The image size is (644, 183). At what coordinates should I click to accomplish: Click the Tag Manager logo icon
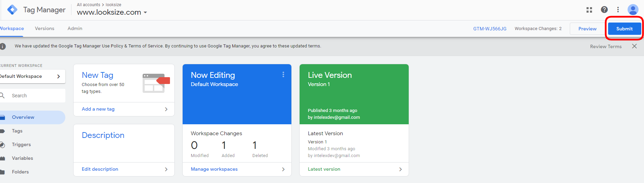point(12,10)
